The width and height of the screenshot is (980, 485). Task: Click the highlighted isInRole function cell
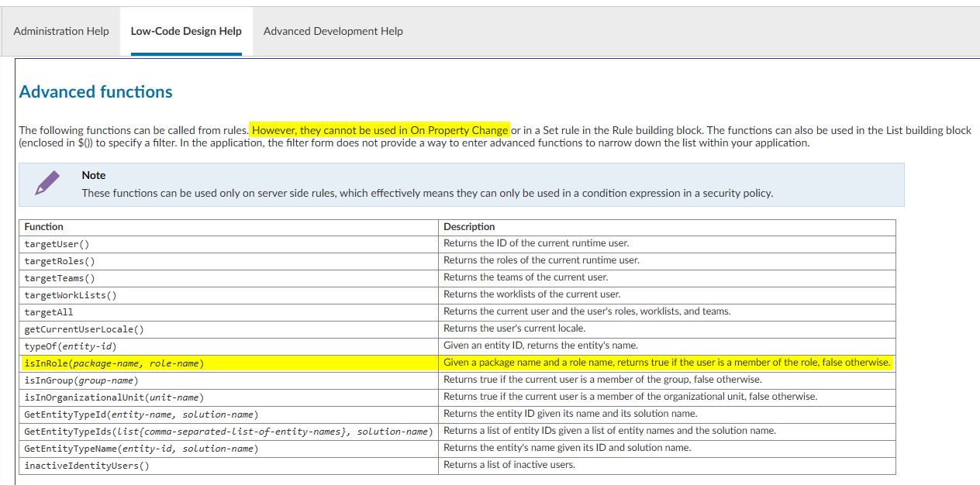click(x=114, y=363)
